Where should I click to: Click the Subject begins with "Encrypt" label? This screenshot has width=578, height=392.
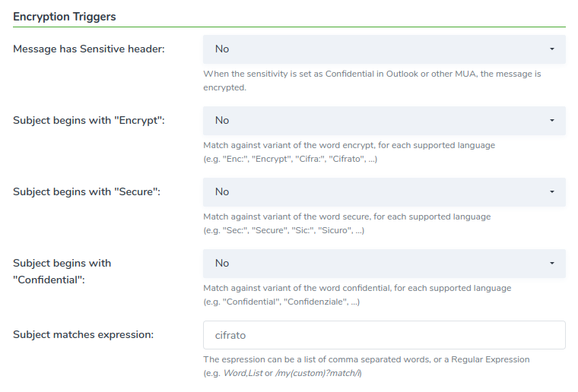pyautogui.click(x=89, y=120)
